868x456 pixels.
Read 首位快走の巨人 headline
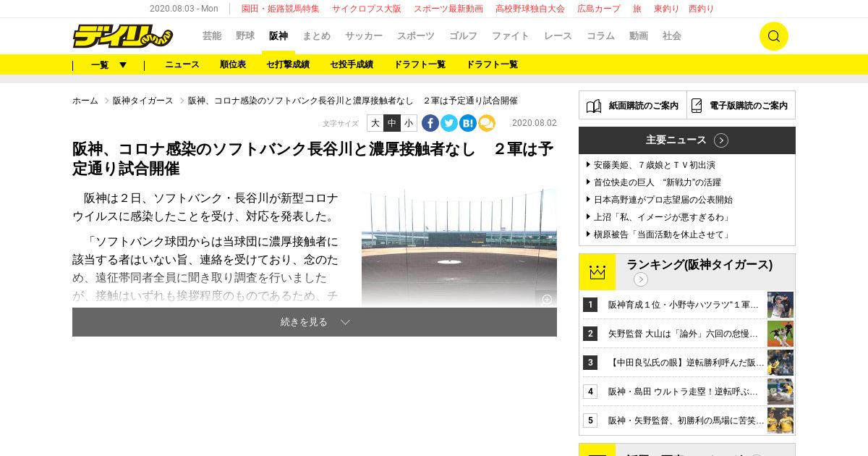tap(658, 182)
